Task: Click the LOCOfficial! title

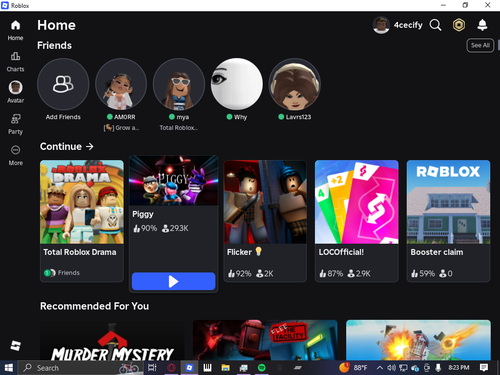Action: coord(341,252)
